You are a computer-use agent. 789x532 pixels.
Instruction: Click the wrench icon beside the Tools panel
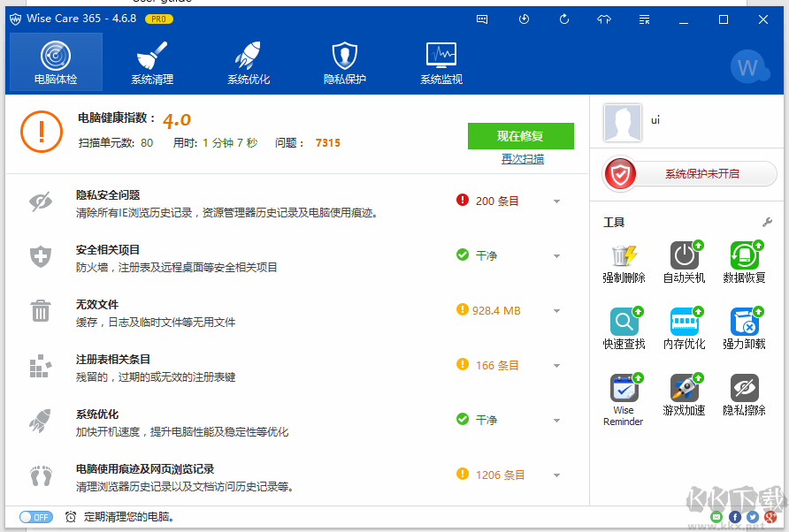click(x=766, y=222)
